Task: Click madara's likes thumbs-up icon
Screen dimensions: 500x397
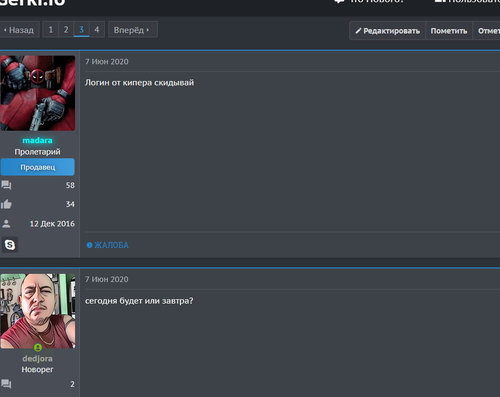Action: click(6, 204)
